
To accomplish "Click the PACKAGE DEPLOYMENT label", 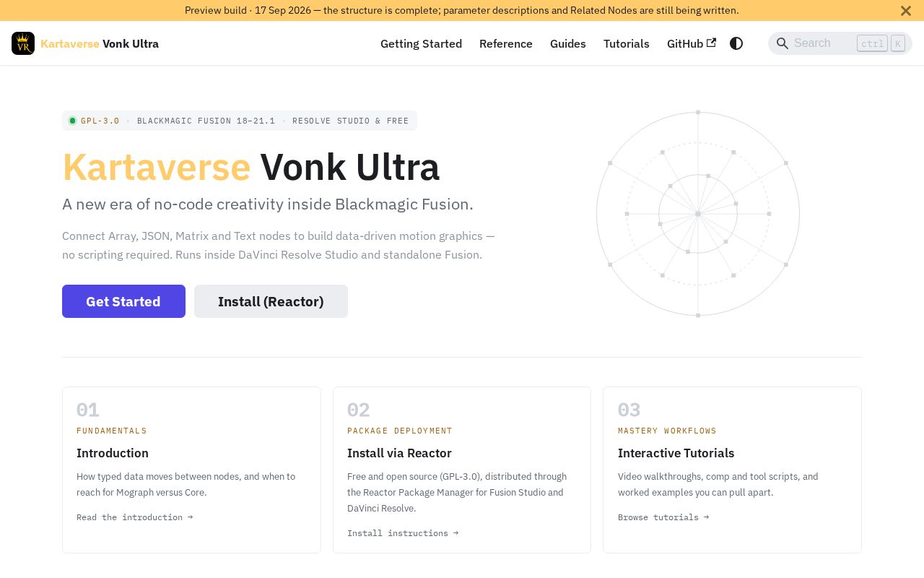I will click(400, 431).
